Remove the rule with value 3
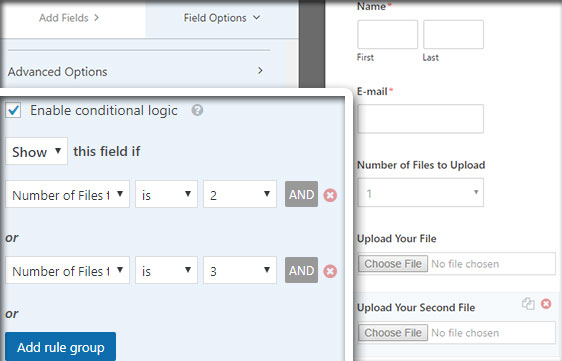The height and width of the screenshot is (361, 562). pos(330,271)
